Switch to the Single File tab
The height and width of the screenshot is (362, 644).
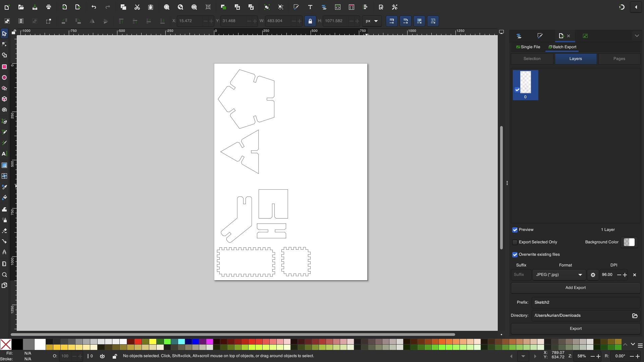coord(528,47)
